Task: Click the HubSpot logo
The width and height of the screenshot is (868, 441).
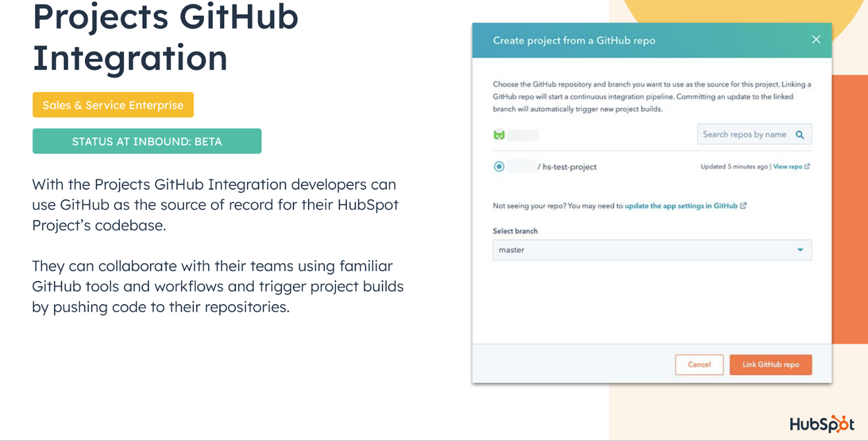Action: [822, 424]
